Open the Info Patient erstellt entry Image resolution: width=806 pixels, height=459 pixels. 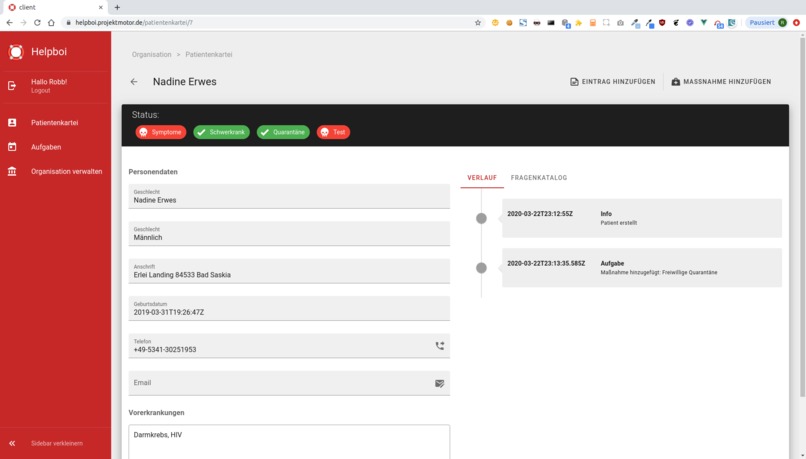642,218
